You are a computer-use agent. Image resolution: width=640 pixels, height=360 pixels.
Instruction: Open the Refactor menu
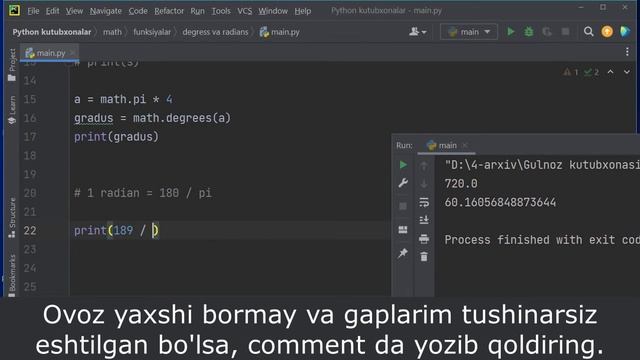[169, 11]
